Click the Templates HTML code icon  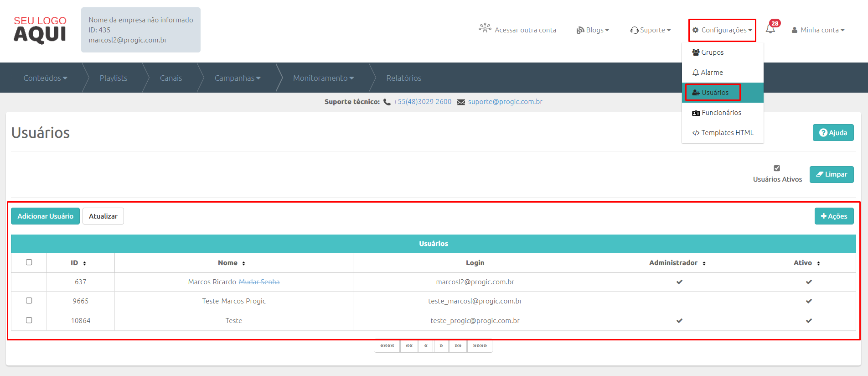[696, 133]
